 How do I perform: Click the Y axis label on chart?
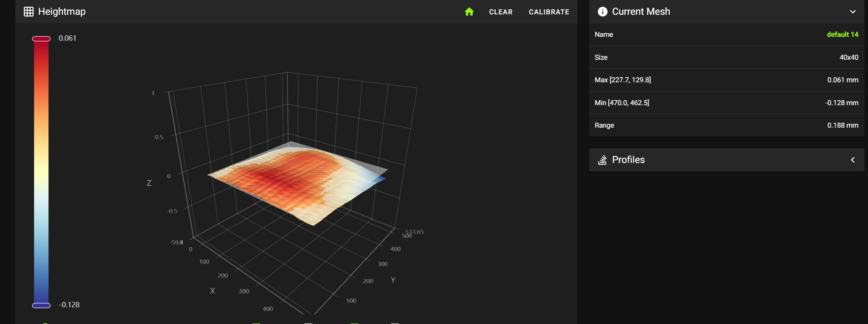(x=393, y=280)
